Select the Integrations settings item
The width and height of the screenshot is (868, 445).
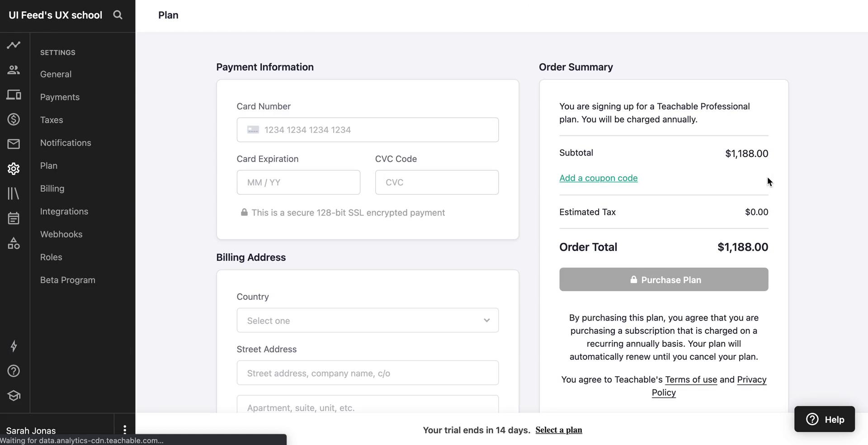pyautogui.click(x=64, y=212)
